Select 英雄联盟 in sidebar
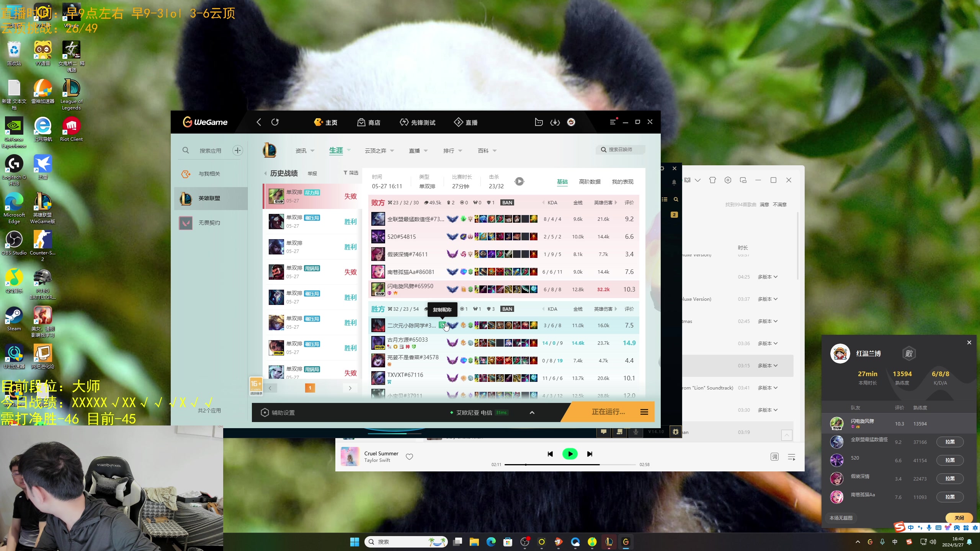Screen dimensions: 980x551 point(211,198)
